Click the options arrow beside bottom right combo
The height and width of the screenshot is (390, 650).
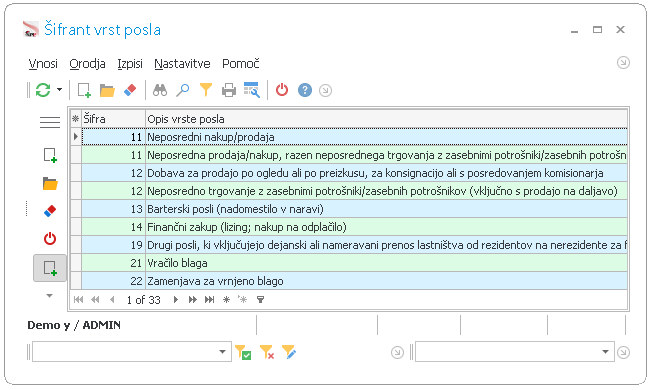pos(397,353)
